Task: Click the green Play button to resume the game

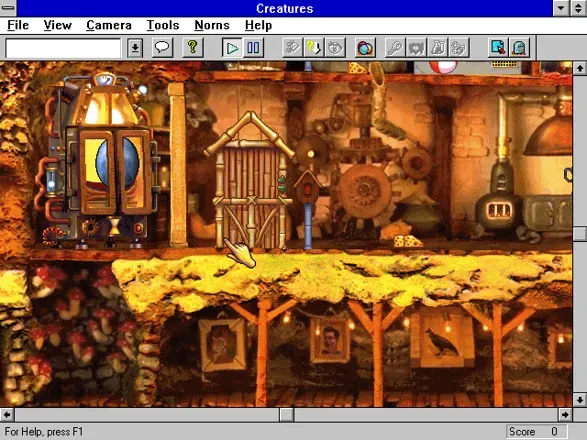Action: [x=232, y=48]
